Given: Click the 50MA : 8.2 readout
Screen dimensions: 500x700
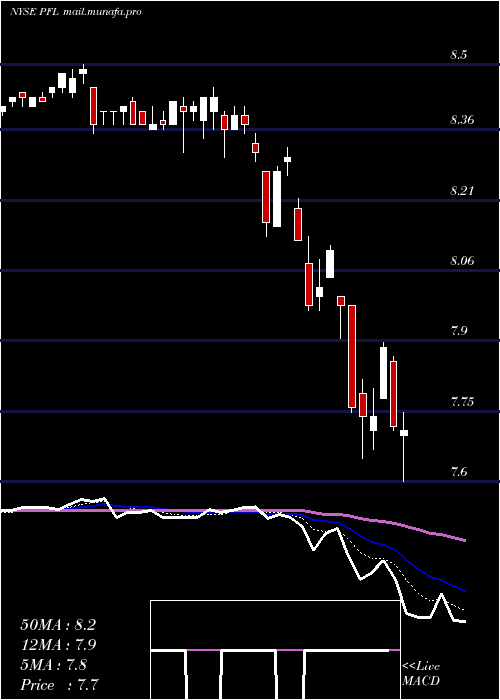Looking at the screenshot, I should point(58,625).
